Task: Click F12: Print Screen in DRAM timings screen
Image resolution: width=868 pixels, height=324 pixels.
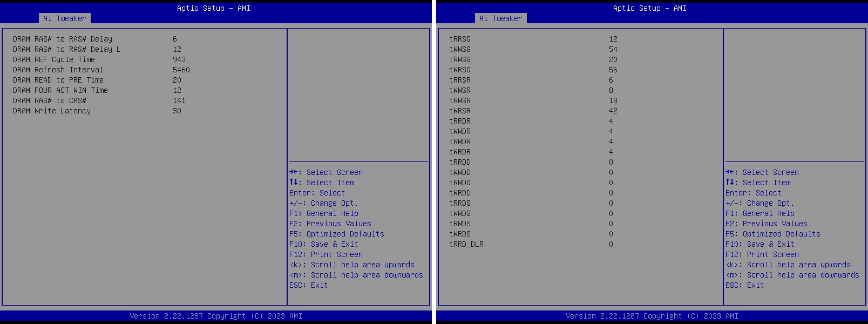Action: 326,254
